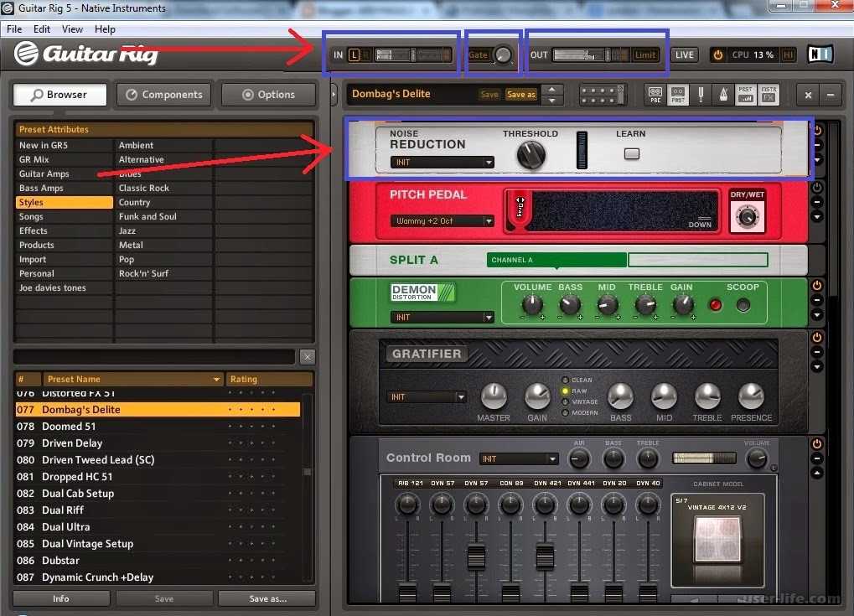Screen dimensions: 854x616
Task: Switch to the Browser tab
Action: [x=59, y=95]
